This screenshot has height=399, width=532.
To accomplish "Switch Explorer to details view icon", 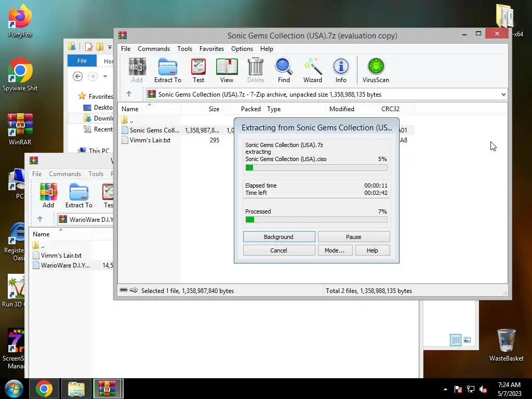I will tap(455, 340).
